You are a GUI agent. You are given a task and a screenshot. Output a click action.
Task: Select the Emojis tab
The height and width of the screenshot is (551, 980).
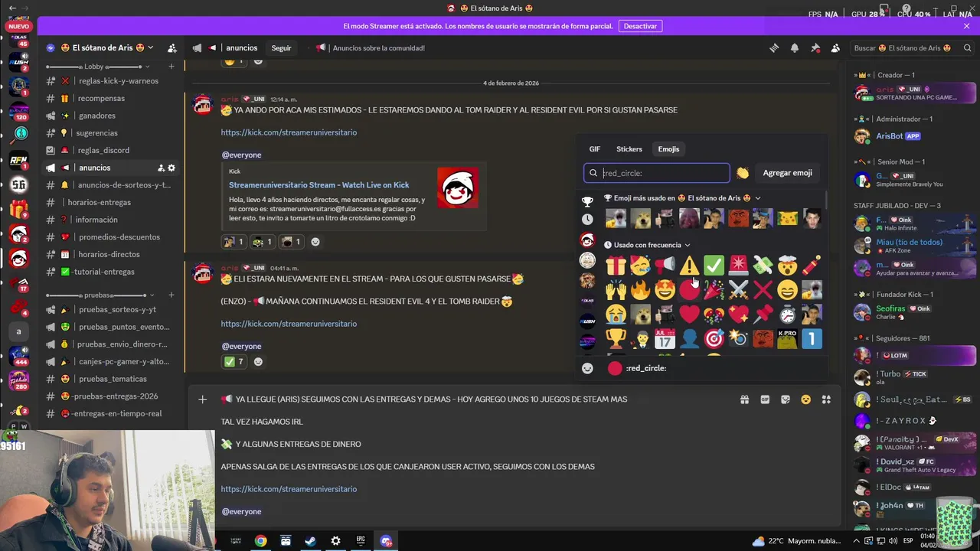pos(668,149)
